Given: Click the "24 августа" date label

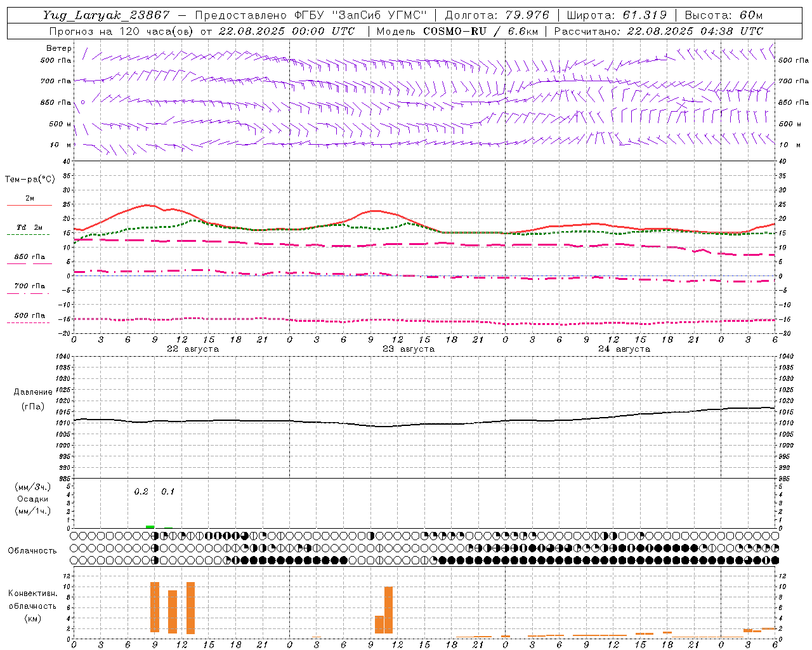Looking at the screenshot, I should [624, 349].
